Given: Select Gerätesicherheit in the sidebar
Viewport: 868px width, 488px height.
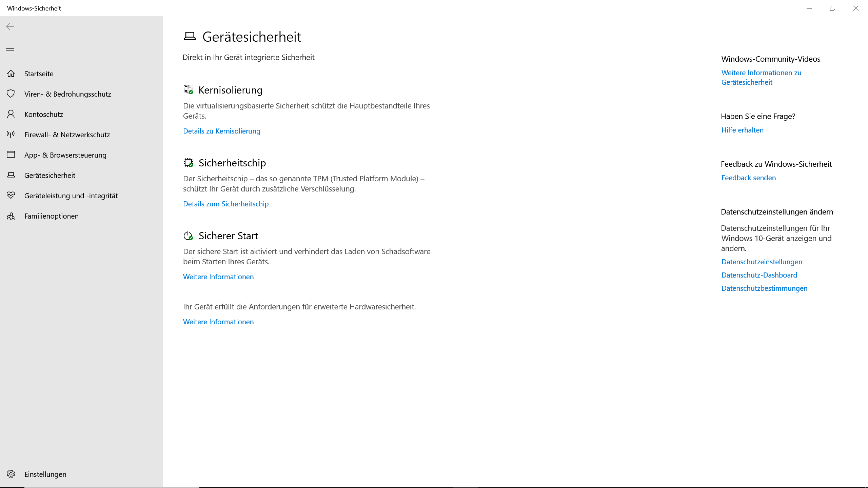Looking at the screenshot, I should pyautogui.click(x=50, y=175).
